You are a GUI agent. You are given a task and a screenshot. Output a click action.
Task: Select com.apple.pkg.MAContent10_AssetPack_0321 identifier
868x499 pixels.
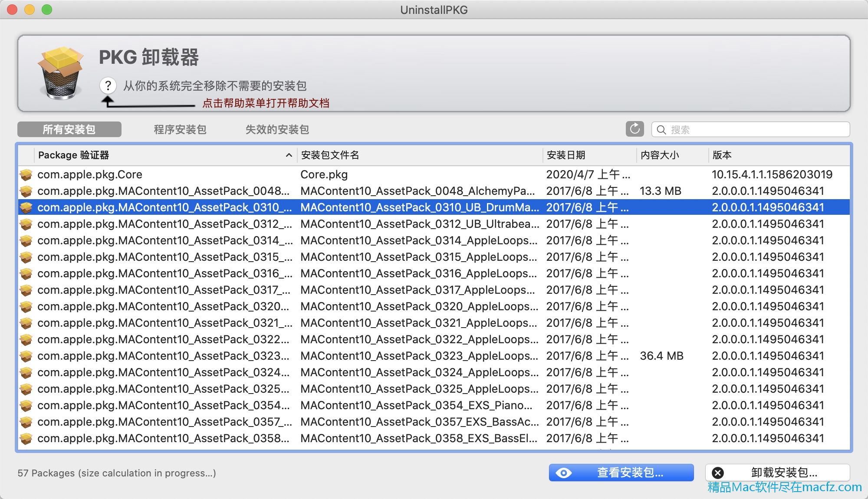point(165,323)
